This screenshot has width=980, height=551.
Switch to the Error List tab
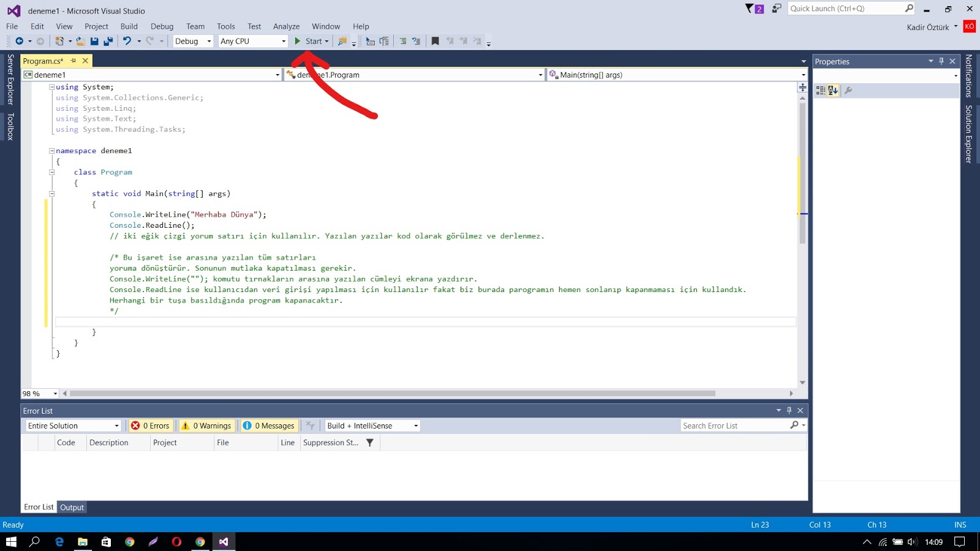[39, 507]
